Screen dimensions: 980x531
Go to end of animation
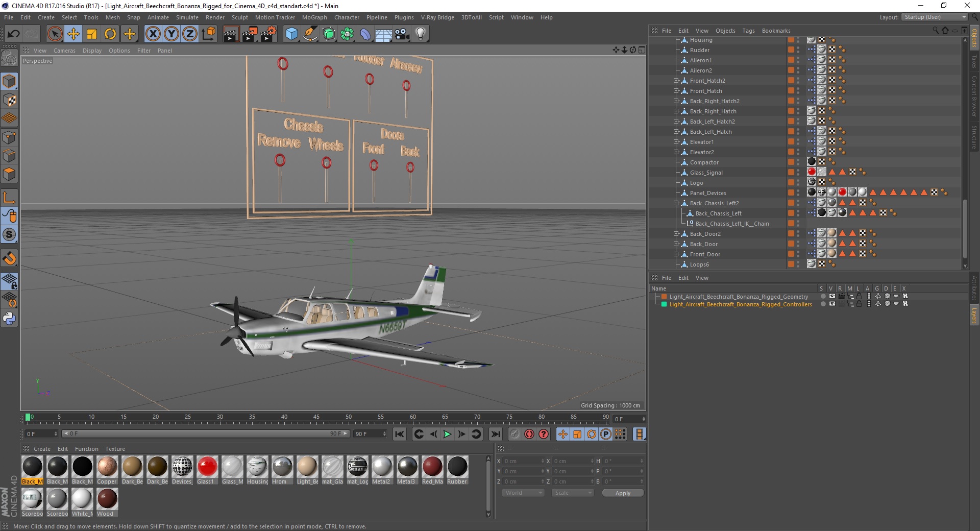coord(495,434)
